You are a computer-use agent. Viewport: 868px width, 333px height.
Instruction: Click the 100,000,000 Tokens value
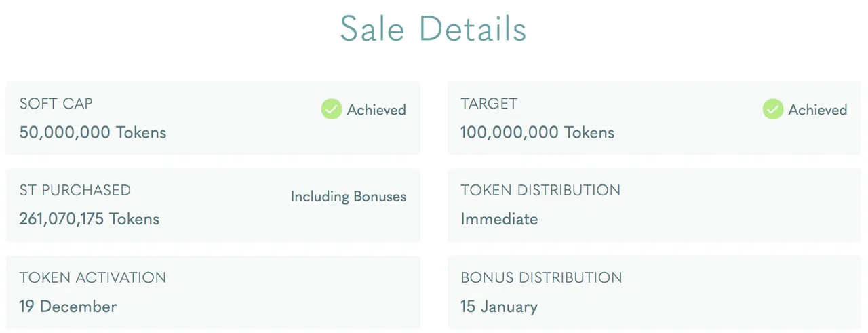pyautogui.click(x=538, y=132)
